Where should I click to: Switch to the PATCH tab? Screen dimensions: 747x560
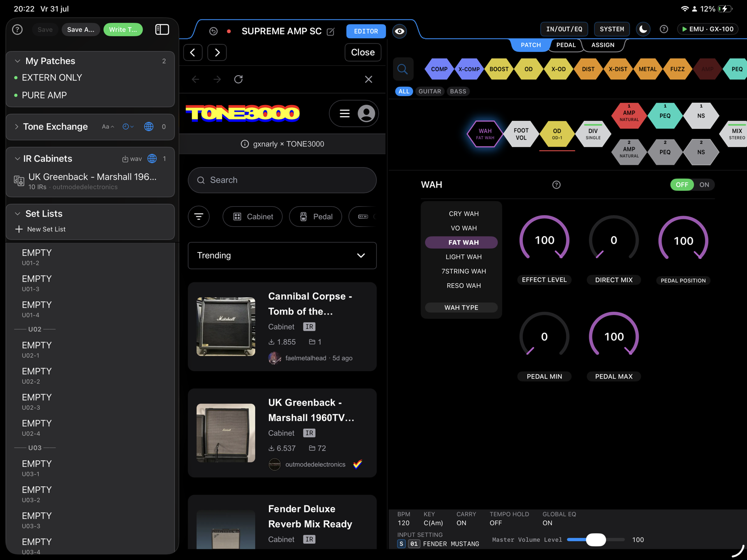click(x=531, y=45)
